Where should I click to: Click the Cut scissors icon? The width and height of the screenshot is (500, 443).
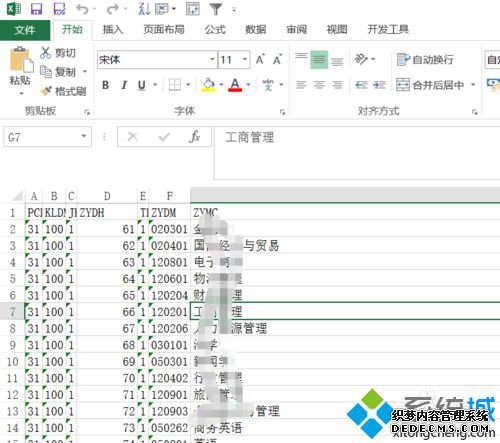coord(46,53)
